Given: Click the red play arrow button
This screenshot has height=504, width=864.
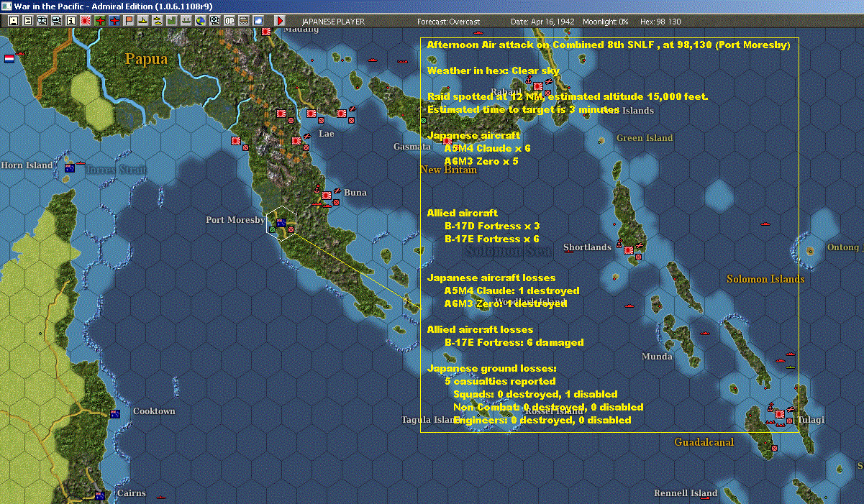Looking at the screenshot, I should (x=279, y=21).
